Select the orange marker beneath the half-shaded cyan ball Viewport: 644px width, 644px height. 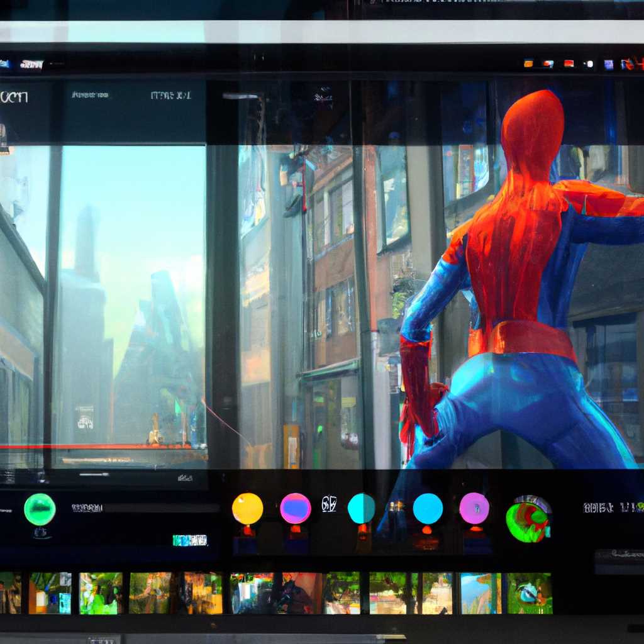(x=362, y=530)
